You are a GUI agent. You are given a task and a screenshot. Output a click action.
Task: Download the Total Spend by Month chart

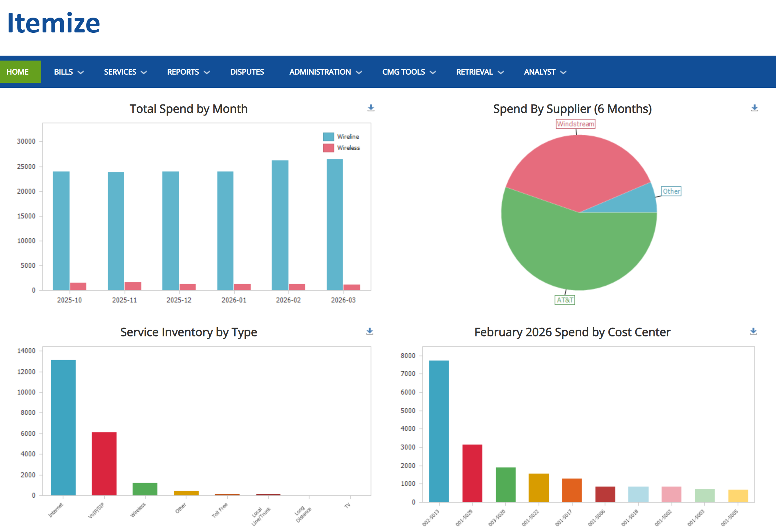pyautogui.click(x=371, y=108)
